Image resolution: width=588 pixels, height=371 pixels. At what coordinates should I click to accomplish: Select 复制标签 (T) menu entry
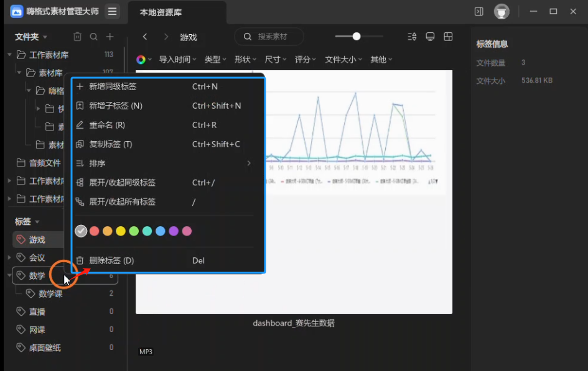click(x=164, y=144)
